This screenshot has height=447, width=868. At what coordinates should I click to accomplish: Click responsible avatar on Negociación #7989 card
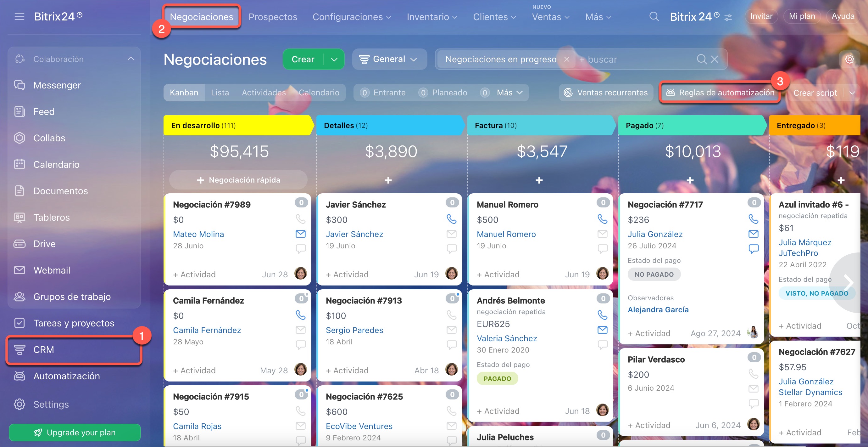[300, 274]
